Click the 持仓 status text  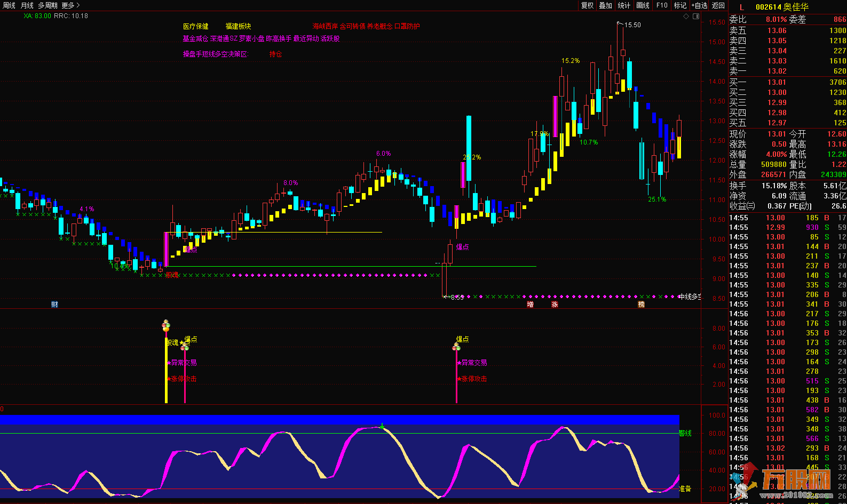point(275,54)
